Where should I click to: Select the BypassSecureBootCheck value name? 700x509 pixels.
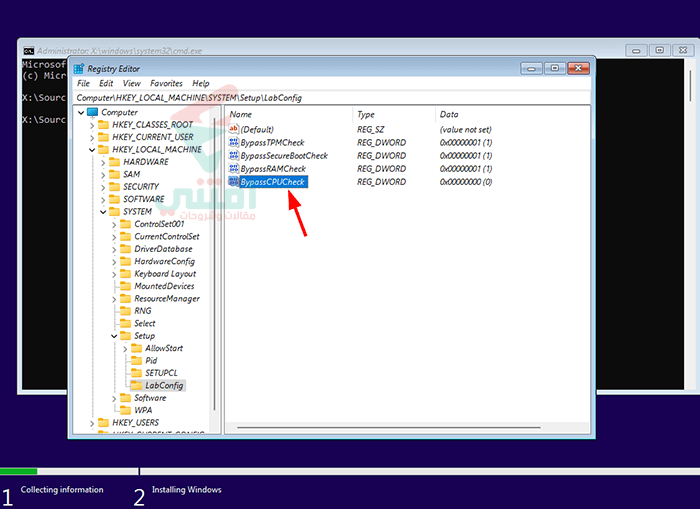pos(284,156)
